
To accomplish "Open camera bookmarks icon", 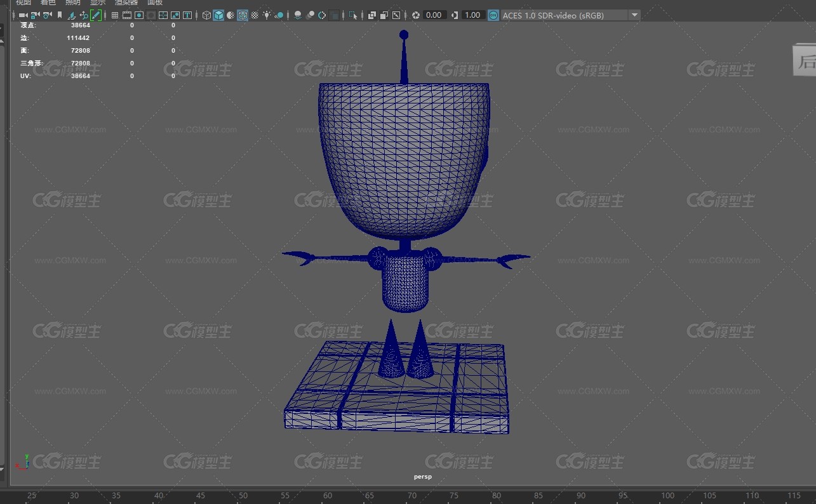I will pyautogui.click(x=60, y=15).
